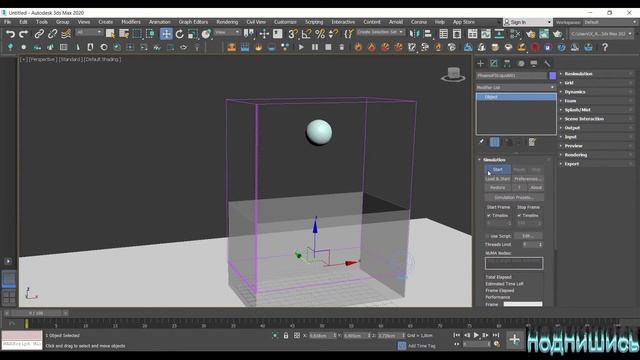Screen dimensions: 640x360
Task: Toggle Show End Result in the modifier stack
Action: click(494, 142)
